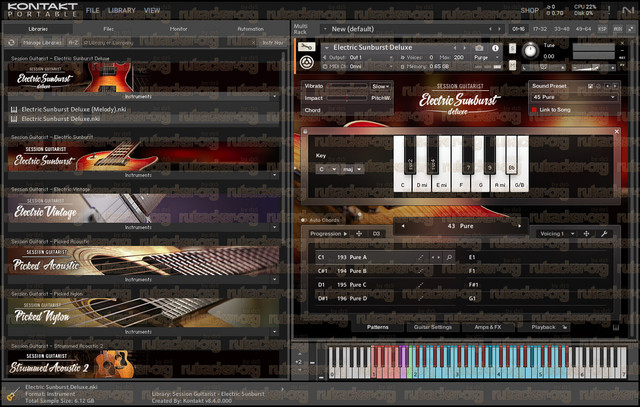Open the SHOP link
The height and width of the screenshot is (407, 640).
[x=530, y=10]
